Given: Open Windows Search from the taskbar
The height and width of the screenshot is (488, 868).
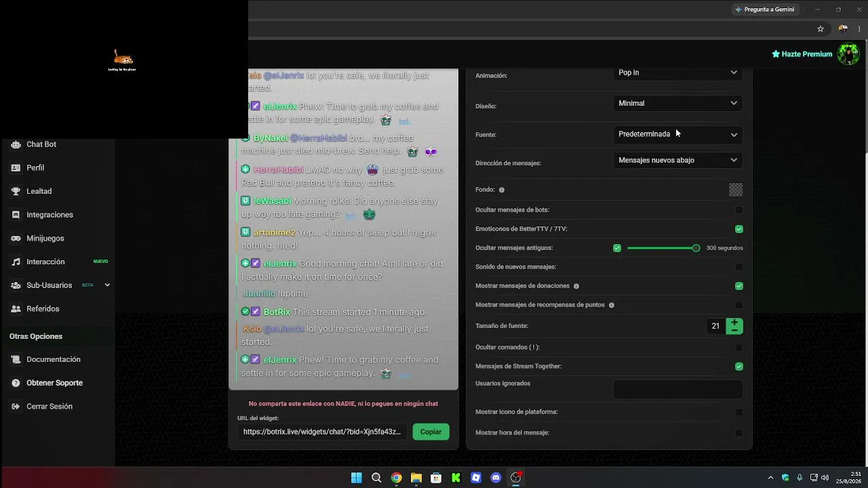Looking at the screenshot, I should [376, 478].
